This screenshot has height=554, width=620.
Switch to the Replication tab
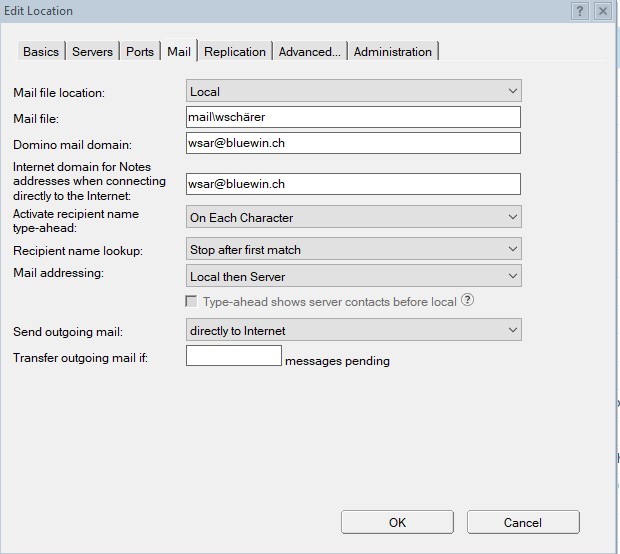point(235,52)
